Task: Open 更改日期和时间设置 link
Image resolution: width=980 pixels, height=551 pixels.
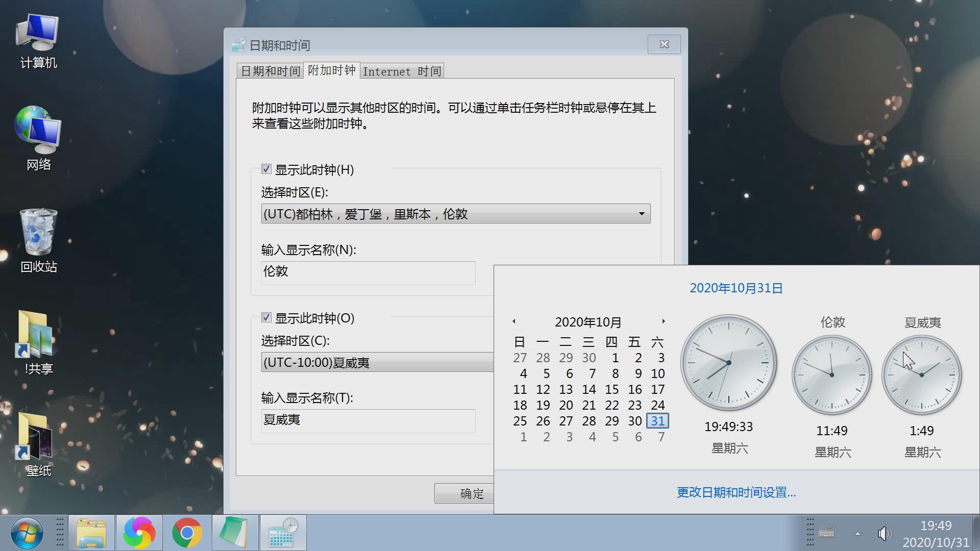Action: coord(736,492)
